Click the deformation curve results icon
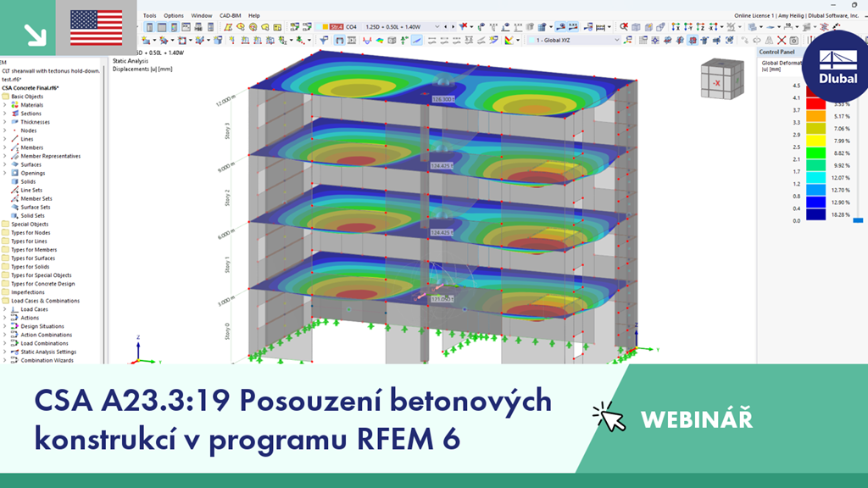This screenshot has width=868, height=488. click(367, 40)
